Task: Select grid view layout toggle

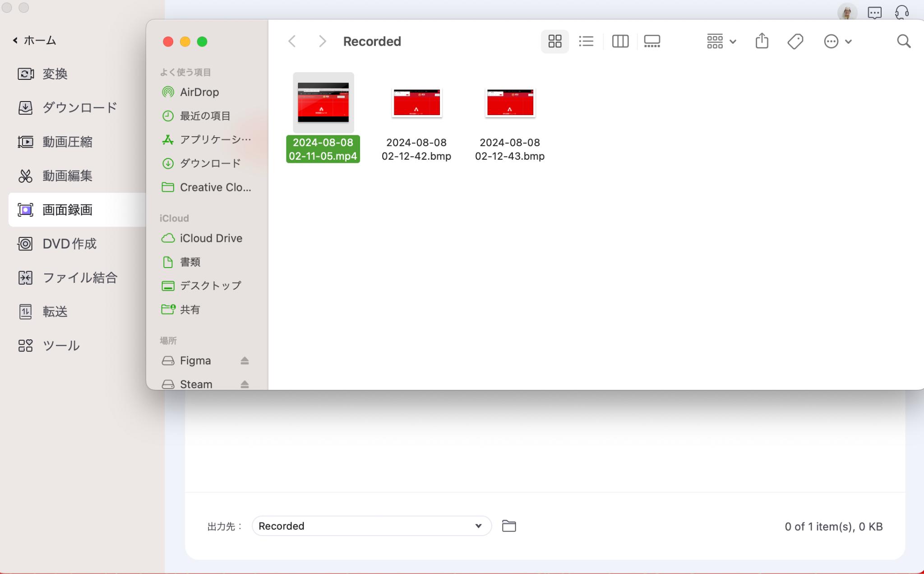Action: coord(555,41)
